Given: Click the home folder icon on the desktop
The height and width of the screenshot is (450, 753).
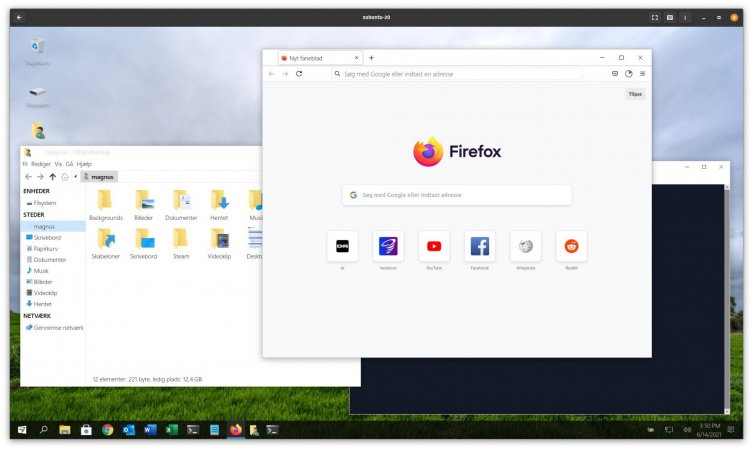Looking at the screenshot, I should [x=38, y=131].
